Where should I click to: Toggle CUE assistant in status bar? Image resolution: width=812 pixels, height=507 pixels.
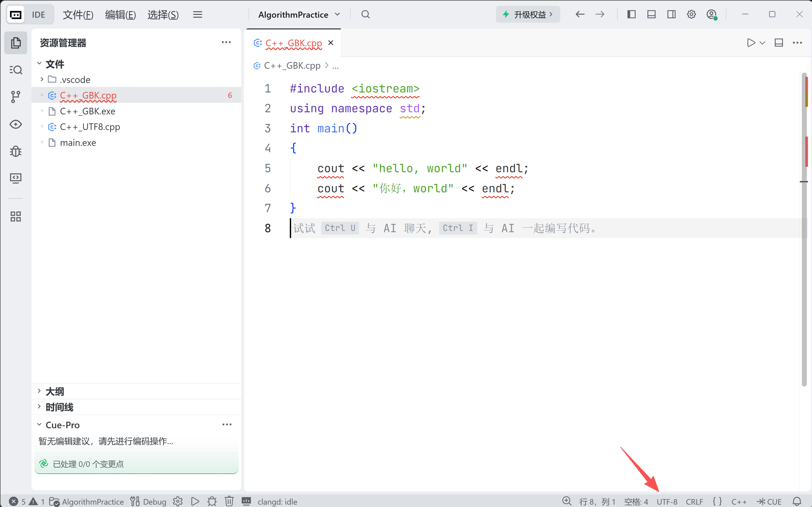point(769,502)
